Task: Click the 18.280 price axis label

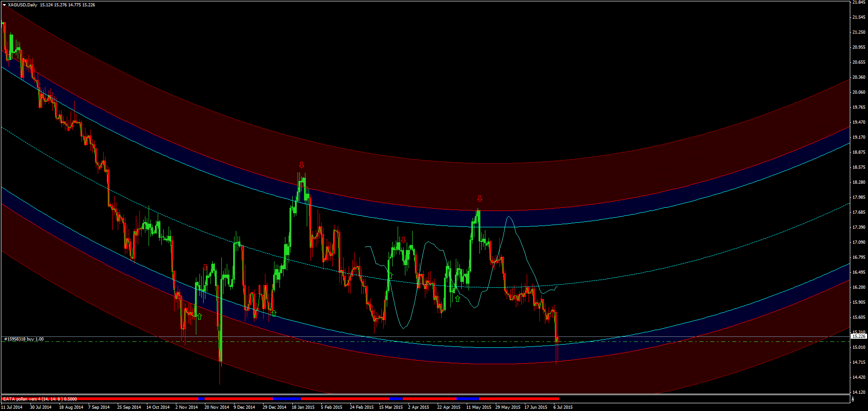Action: 859,182
